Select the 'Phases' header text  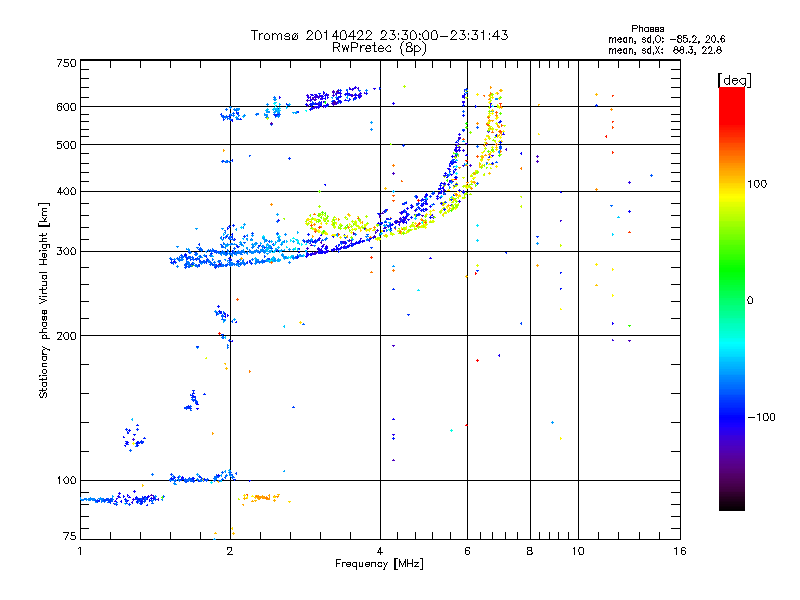tap(647, 29)
